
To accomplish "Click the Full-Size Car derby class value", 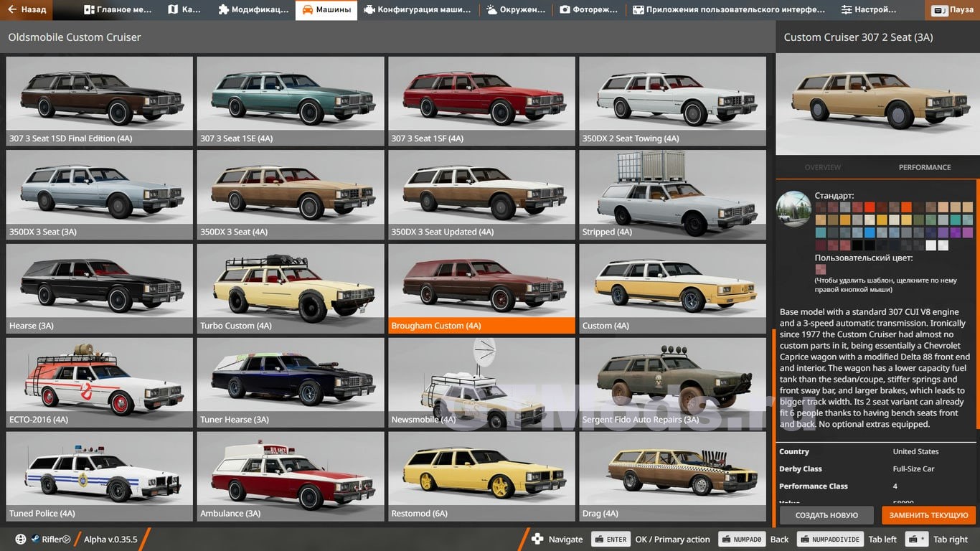I will (x=913, y=468).
